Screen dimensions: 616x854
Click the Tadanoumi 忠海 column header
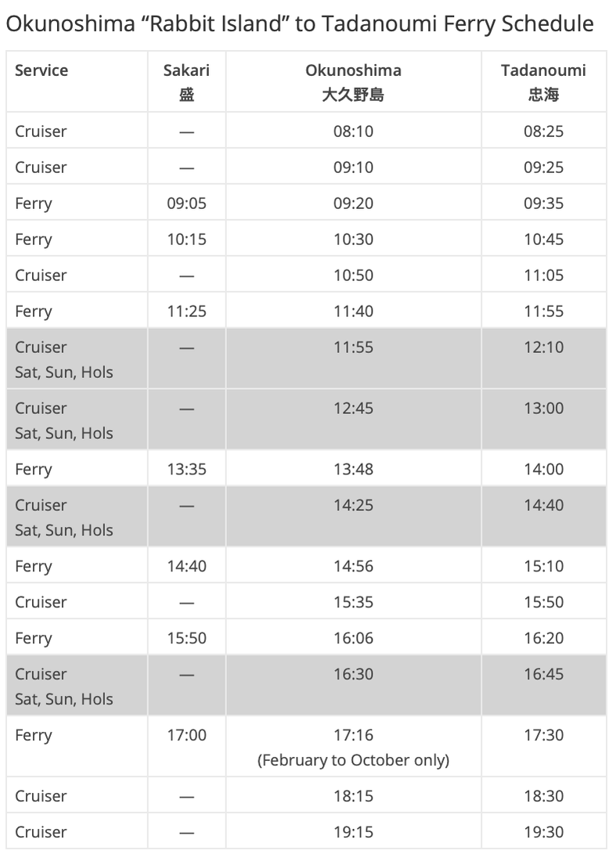(543, 82)
